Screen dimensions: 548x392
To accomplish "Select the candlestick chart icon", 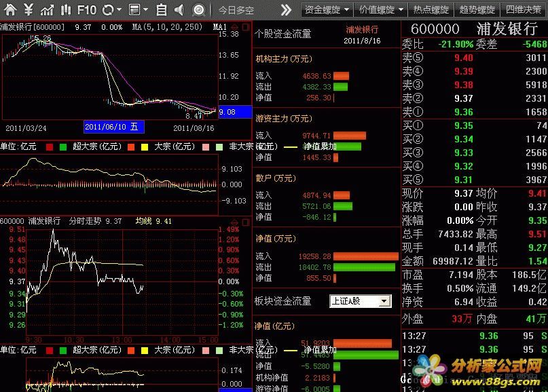I will pos(66,9).
